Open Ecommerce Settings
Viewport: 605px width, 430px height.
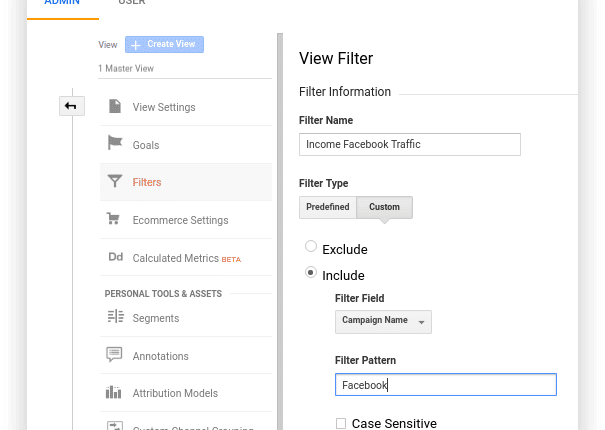pyautogui.click(x=186, y=220)
